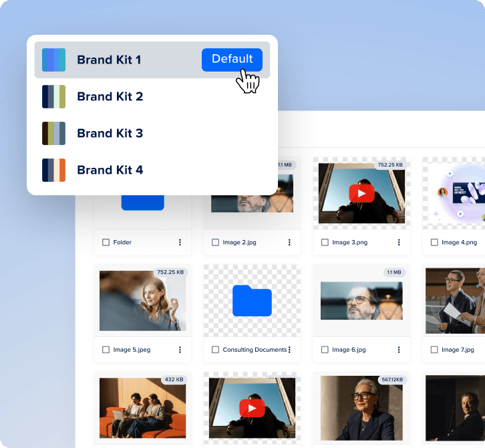
Task: Click the Image 2.jpg file name
Action: tap(239, 243)
